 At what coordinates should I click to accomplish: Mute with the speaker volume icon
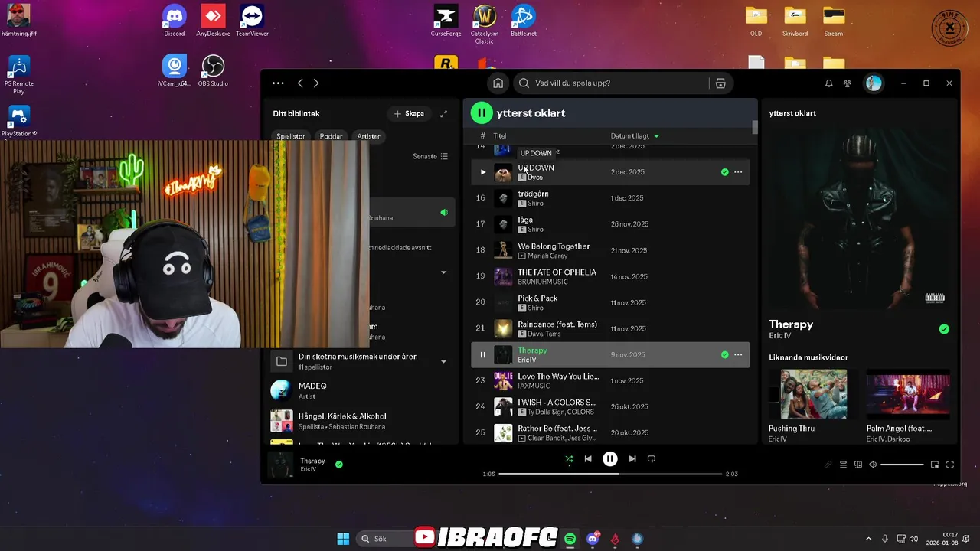click(x=873, y=465)
